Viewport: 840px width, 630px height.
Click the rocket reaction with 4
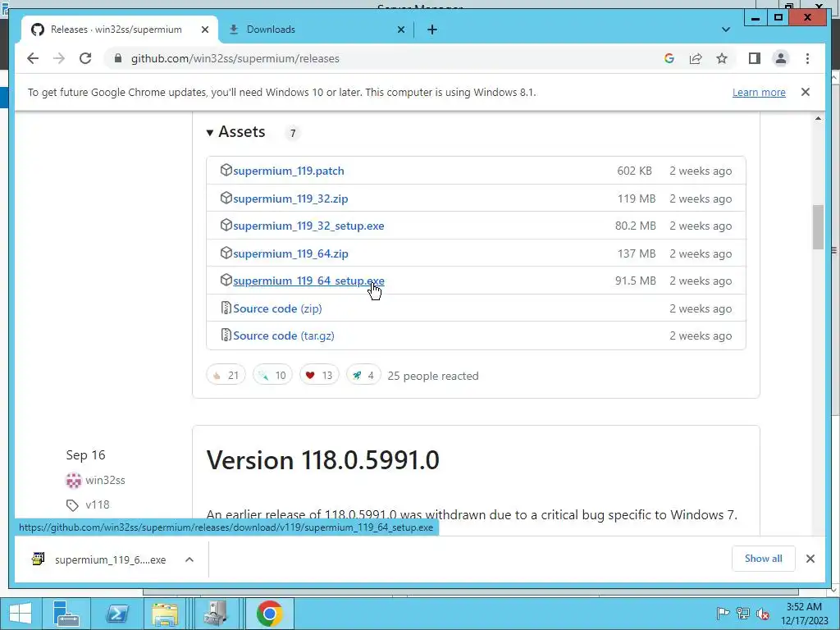click(363, 375)
